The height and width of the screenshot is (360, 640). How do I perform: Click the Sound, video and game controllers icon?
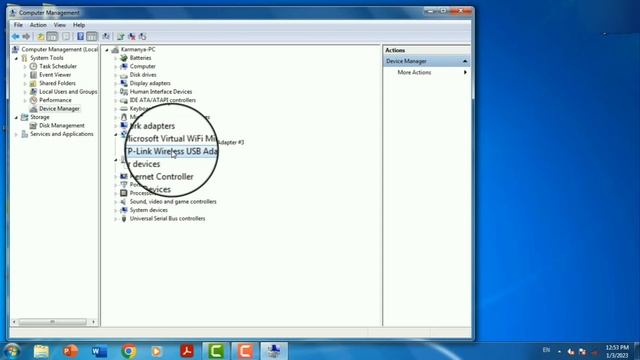click(124, 202)
